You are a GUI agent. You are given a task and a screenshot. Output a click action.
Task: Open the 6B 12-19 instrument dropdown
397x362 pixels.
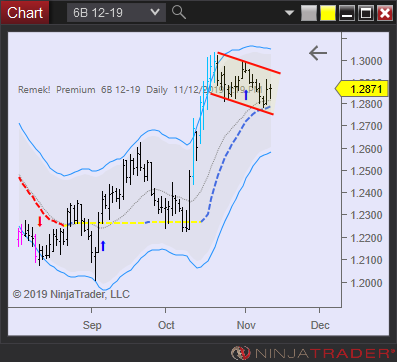pos(116,13)
